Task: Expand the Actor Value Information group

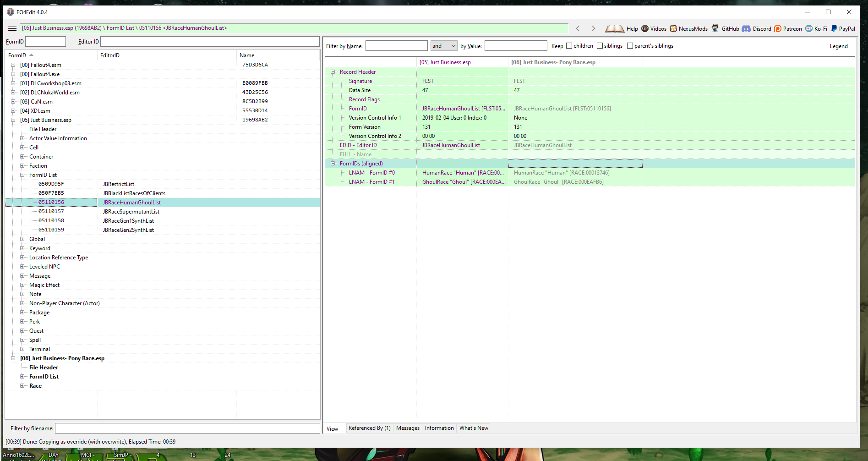Action: coord(22,138)
